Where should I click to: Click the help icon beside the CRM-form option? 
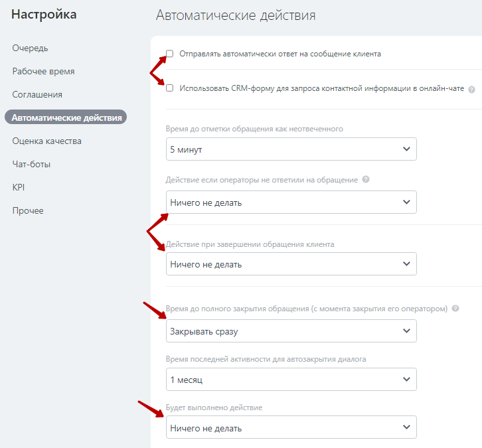pyautogui.click(x=471, y=89)
